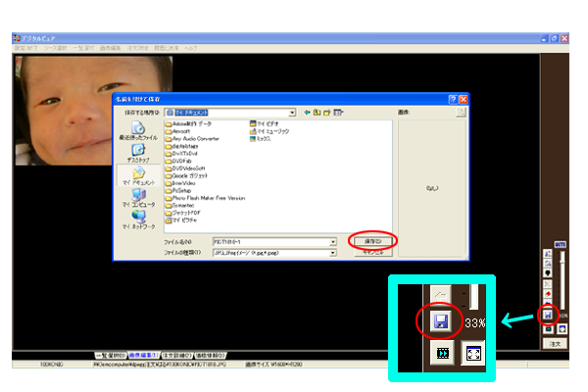Open My Documents in the places sidebar
588x392 pixels.
[x=137, y=174]
